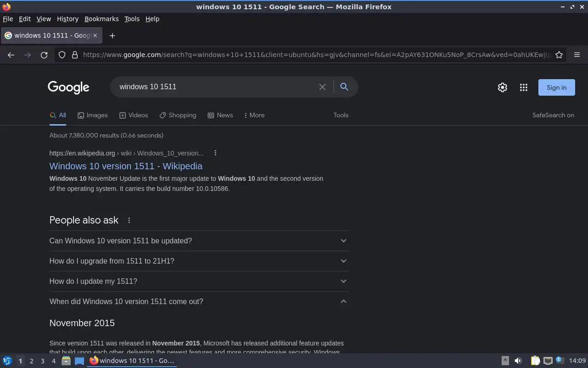
Task: Open the Edit menu
Action: (25, 19)
